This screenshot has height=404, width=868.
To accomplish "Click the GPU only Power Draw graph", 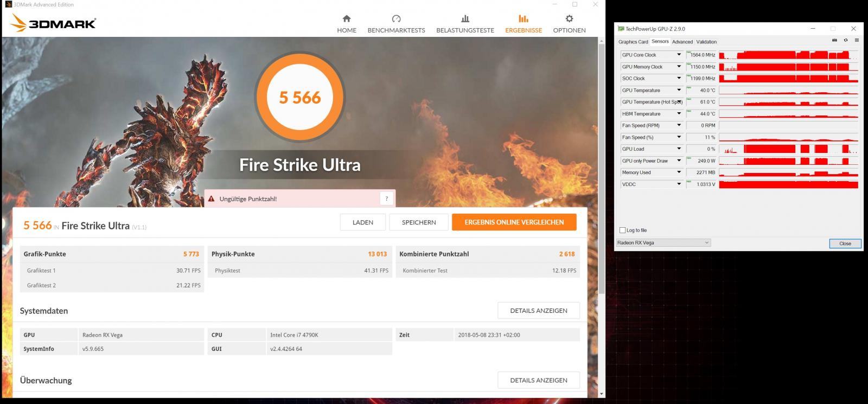I will tap(788, 161).
